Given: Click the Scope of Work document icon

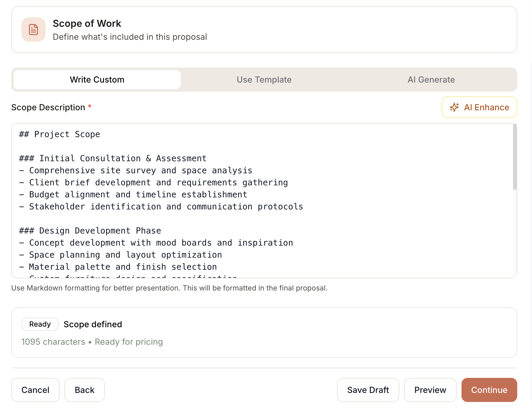Looking at the screenshot, I should coord(33,29).
